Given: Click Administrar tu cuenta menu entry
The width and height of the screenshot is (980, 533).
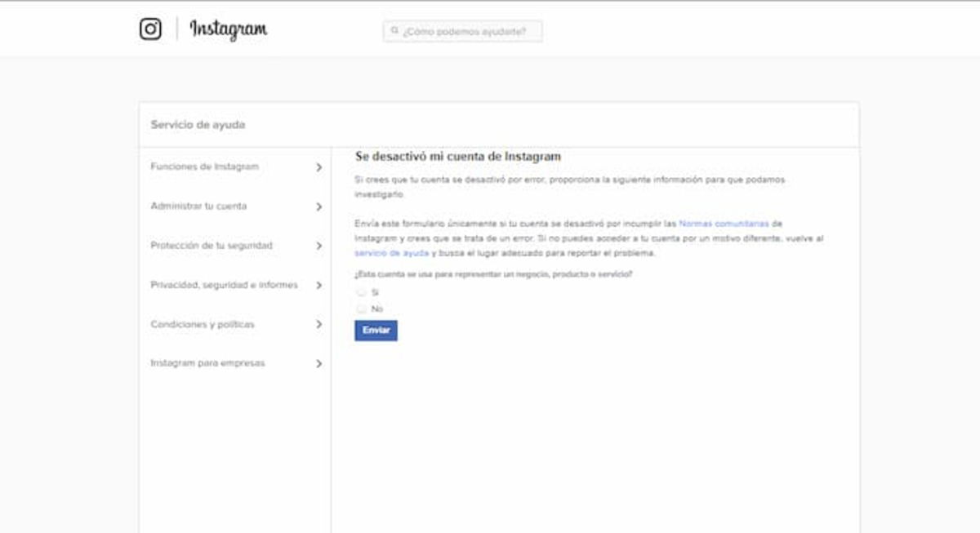Looking at the screenshot, I should click(x=199, y=207).
